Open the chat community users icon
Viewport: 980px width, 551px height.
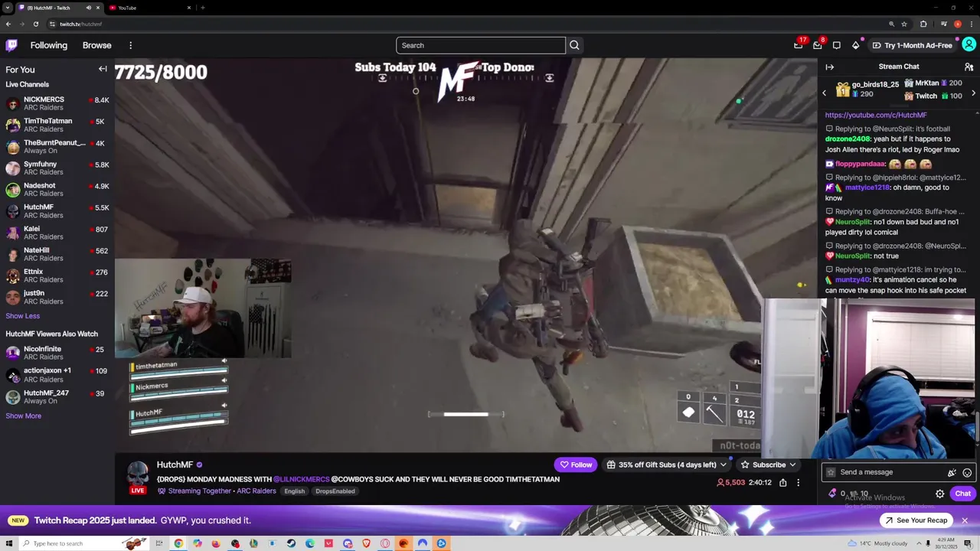tap(969, 67)
